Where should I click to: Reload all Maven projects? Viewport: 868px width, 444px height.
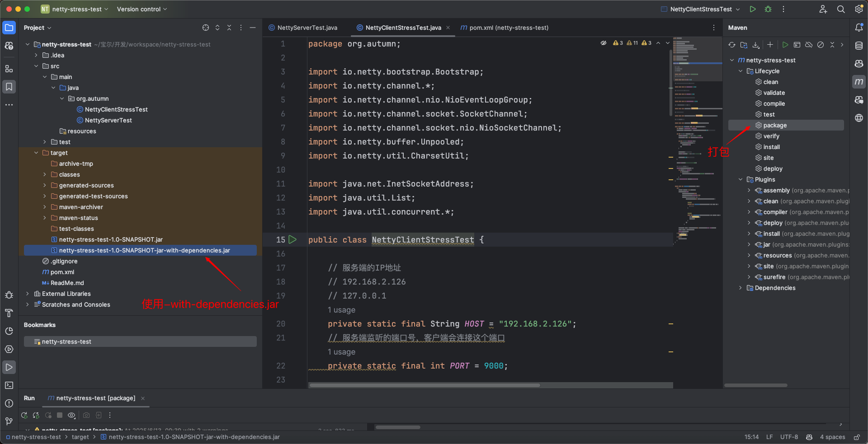[732, 45]
